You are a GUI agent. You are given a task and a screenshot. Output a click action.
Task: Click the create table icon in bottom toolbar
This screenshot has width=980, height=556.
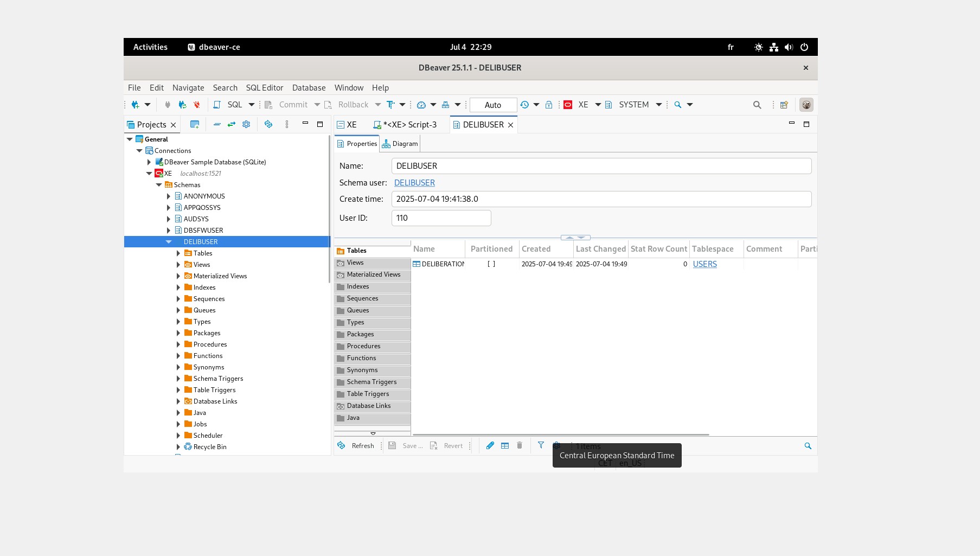pos(505,445)
